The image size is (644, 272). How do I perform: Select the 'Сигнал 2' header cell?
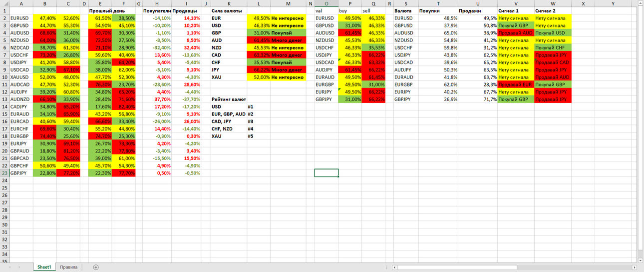pyautogui.click(x=552, y=10)
